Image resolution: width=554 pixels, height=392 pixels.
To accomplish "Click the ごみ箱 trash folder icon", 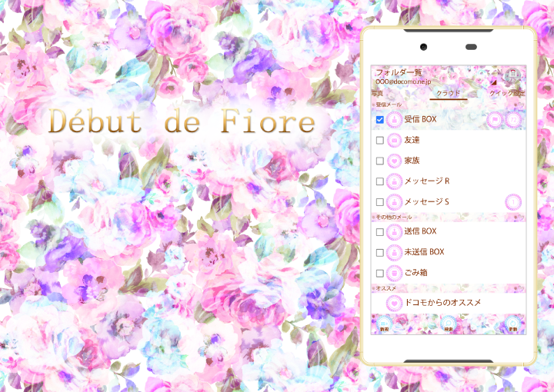I will (x=394, y=273).
